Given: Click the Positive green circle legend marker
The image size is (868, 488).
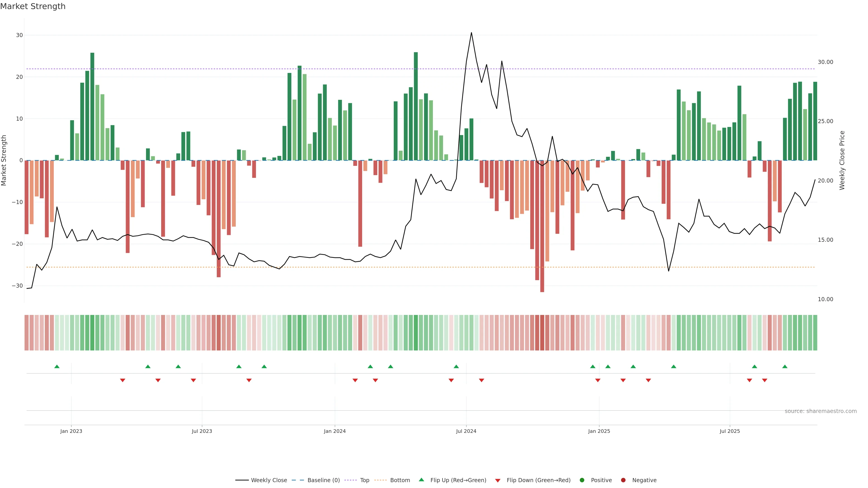Looking at the screenshot, I should pos(582,480).
